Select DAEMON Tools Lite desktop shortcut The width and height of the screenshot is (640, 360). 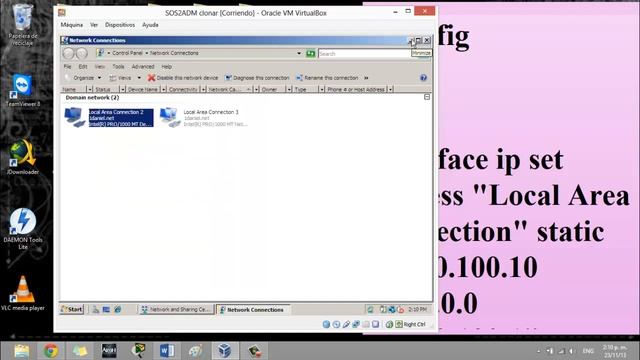click(22, 229)
